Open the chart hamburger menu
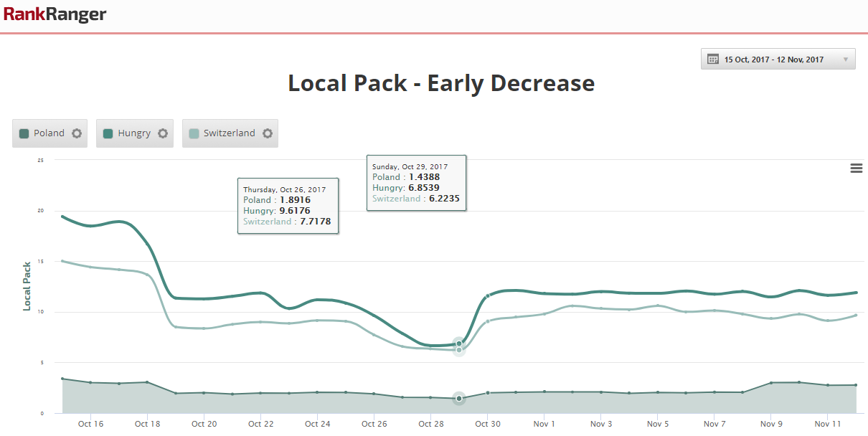 coord(856,168)
